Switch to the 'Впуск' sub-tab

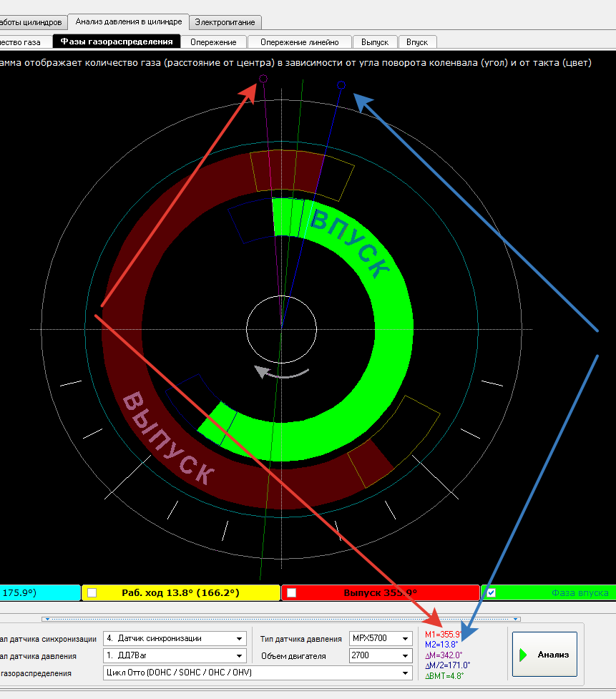click(417, 42)
